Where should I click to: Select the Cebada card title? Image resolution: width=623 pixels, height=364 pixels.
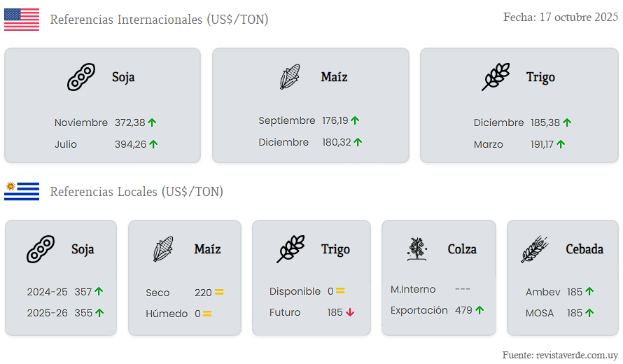pos(584,249)
